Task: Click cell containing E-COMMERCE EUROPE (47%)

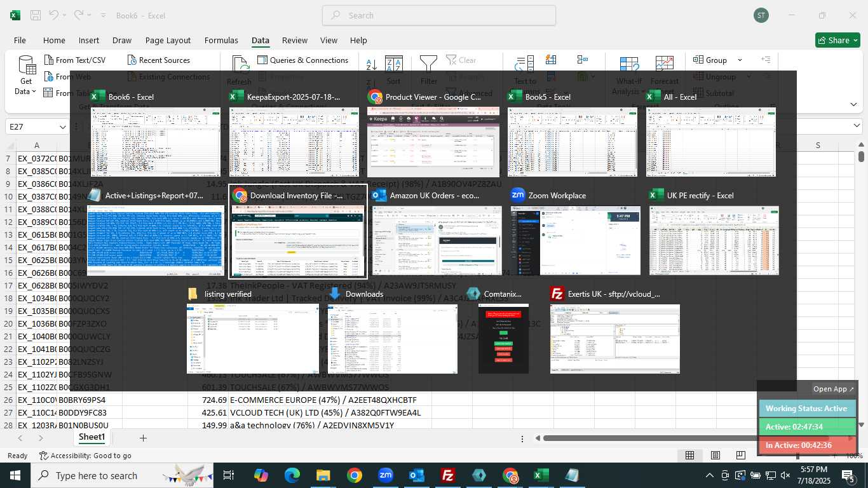Action: tap(323, 400)
